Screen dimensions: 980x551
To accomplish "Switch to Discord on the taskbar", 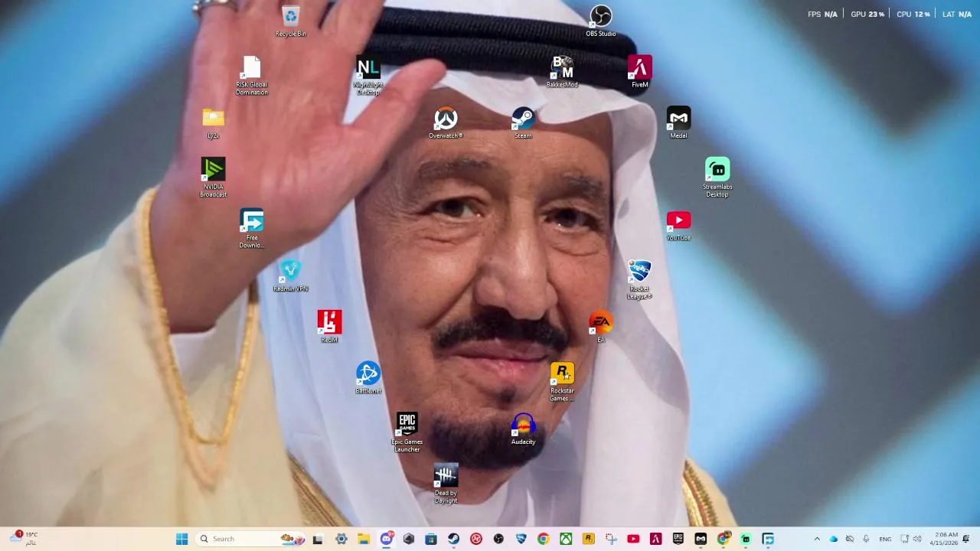I will tap(387, 539).
